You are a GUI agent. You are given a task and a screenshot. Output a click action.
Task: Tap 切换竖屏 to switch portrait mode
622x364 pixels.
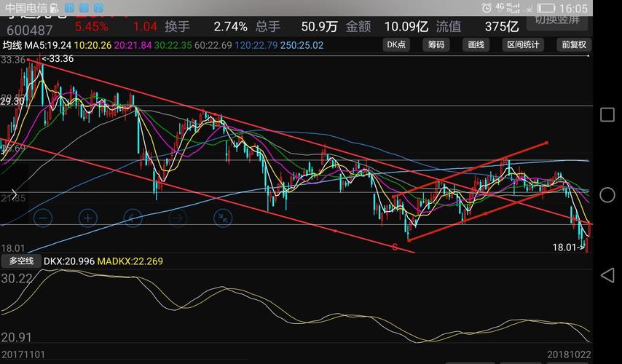coord(557,20)
